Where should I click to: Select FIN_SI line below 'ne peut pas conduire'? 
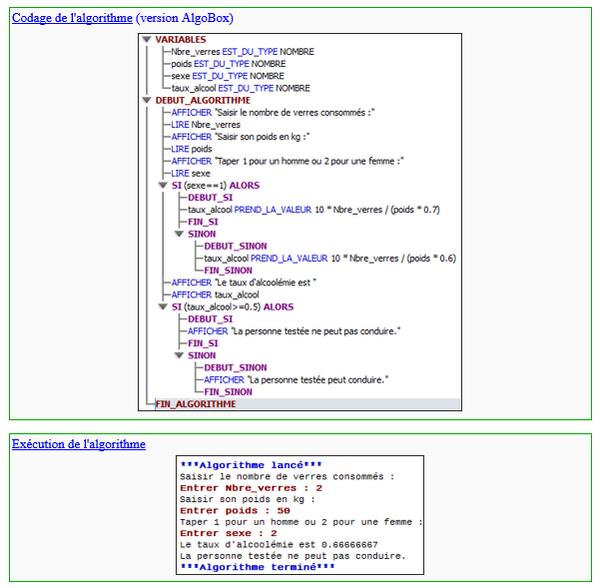pyautogui.click(x=203, y=343)
